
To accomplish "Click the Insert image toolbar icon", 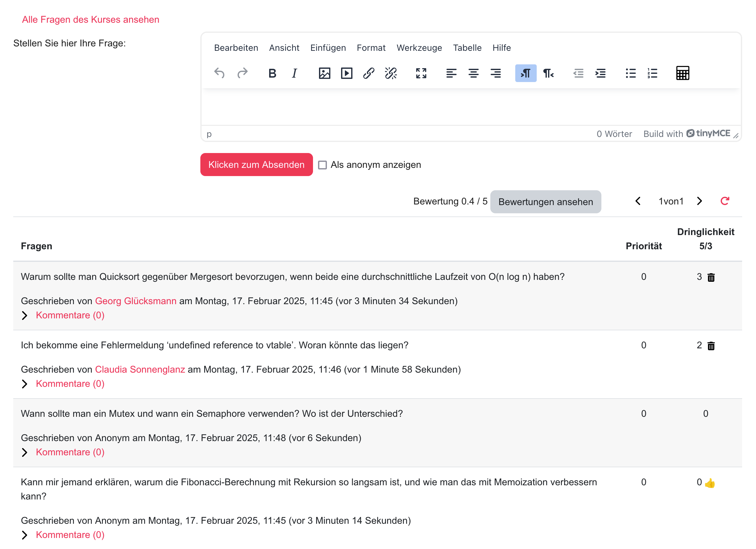I will coord(324,73).
